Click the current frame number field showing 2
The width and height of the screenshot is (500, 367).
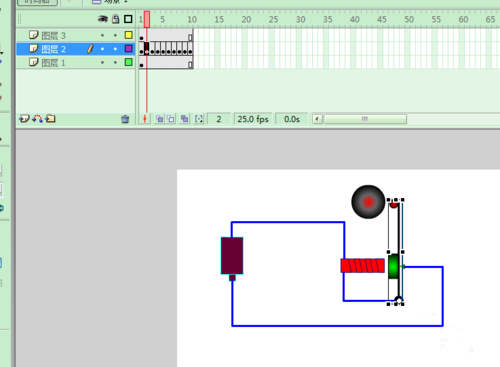tap(219, 119)
